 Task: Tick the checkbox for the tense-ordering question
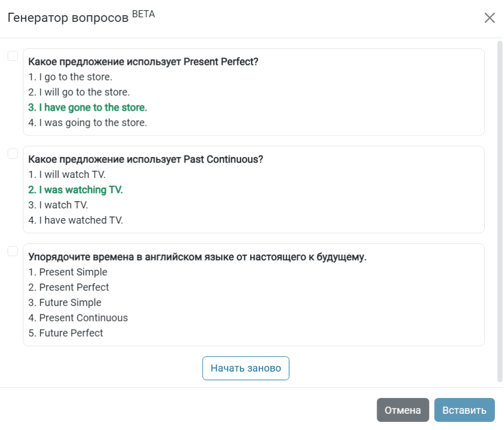pyautogui.click(x=13, y=251)
